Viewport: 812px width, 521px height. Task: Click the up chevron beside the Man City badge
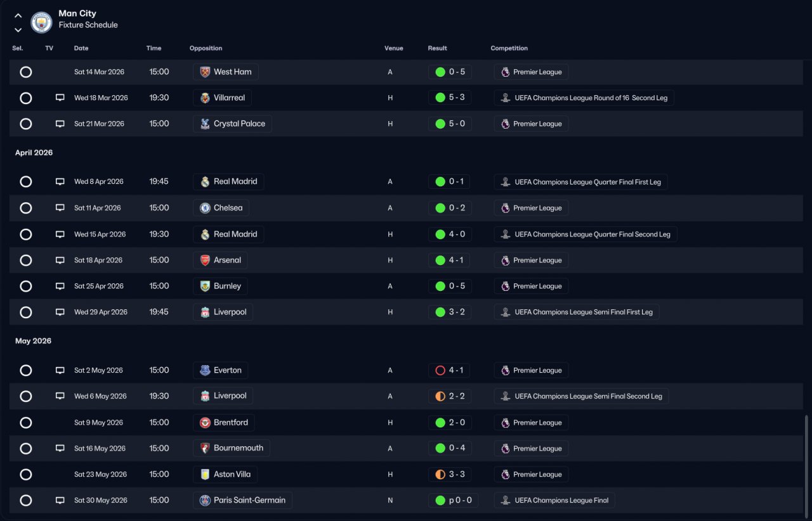(x=18, y=15)
